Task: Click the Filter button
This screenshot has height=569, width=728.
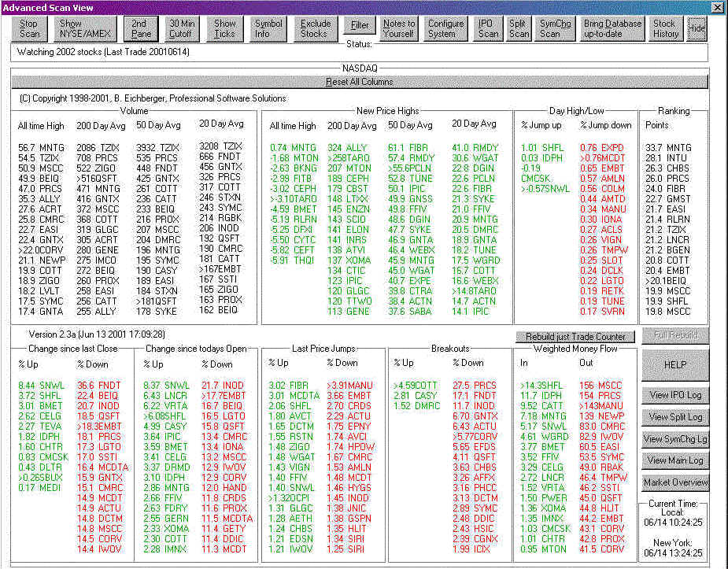Action: click(360, 25)
